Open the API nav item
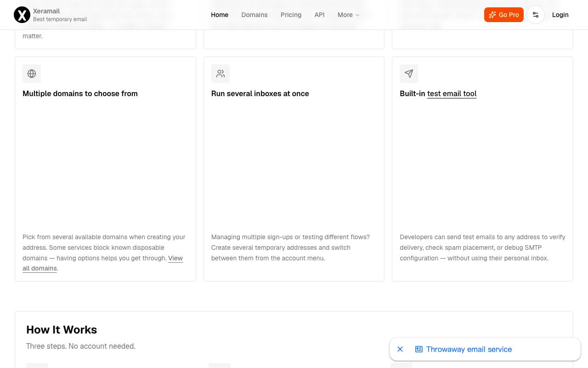The height and width of the screenshot is (368, 588). pyautogui.click(x=320, y=15)
